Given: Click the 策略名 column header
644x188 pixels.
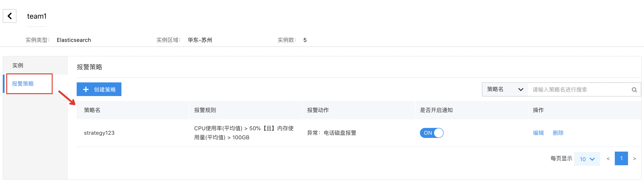Looking at the screenshot, I should pos(92,110).
